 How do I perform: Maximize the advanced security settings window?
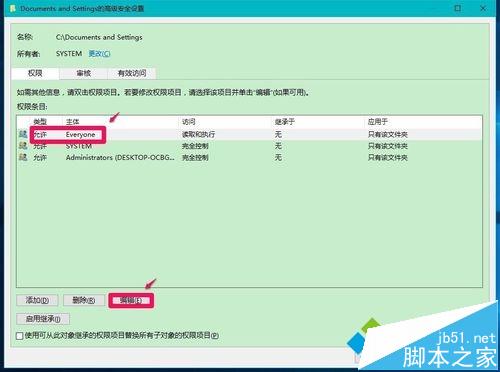tap(458, 8)
